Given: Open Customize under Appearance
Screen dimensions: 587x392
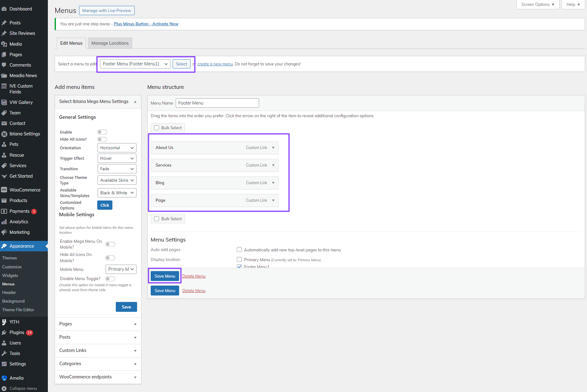Looking at the screenshot, I should 12,267.
